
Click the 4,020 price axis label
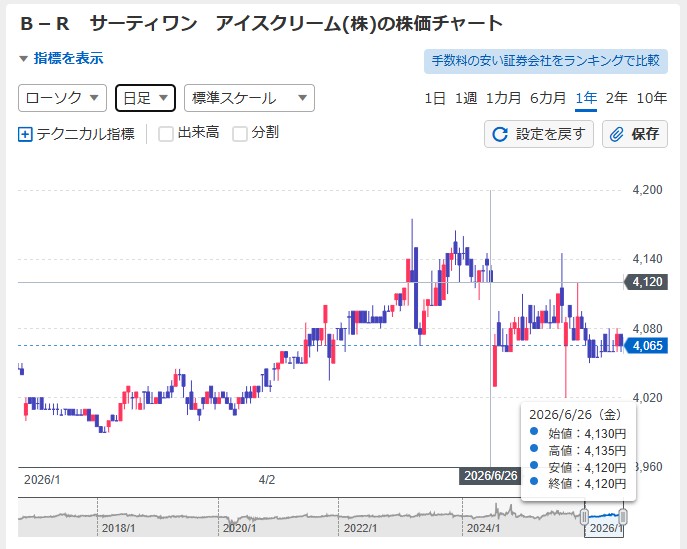point(647,397)
